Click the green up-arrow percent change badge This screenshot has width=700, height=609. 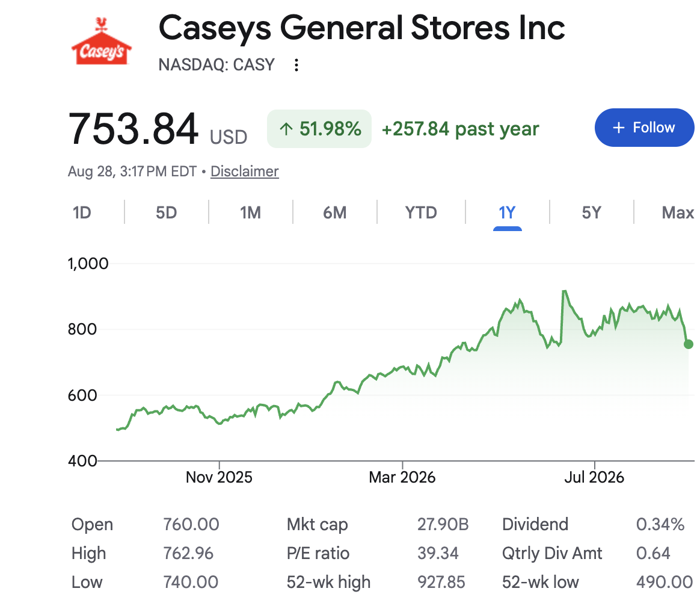(x=319, y=129)
